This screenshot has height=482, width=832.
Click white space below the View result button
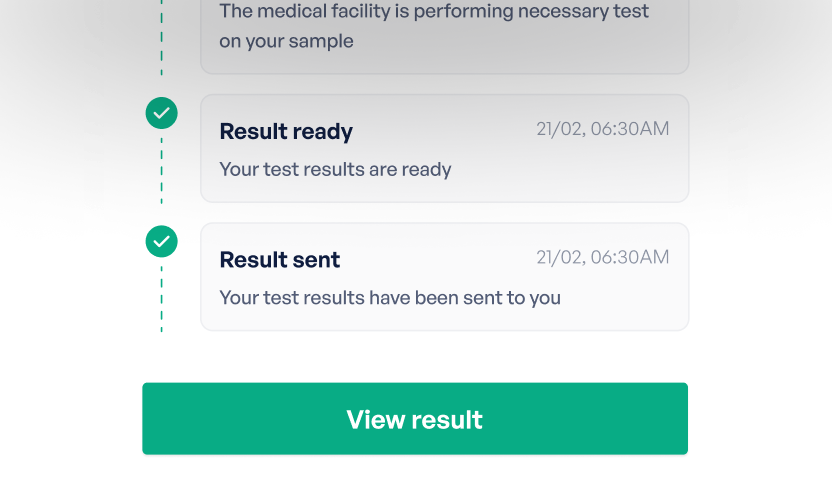click(x=414, y=469)
